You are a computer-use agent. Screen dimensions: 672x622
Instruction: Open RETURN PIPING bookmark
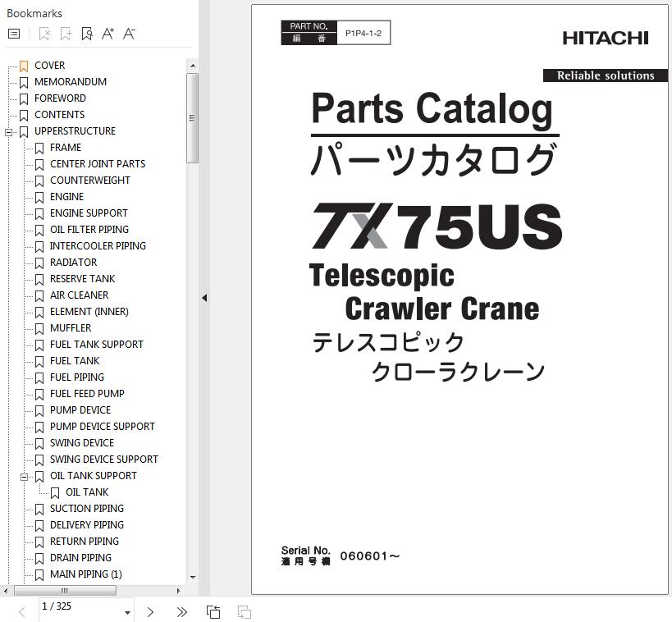tap(85, 542)
